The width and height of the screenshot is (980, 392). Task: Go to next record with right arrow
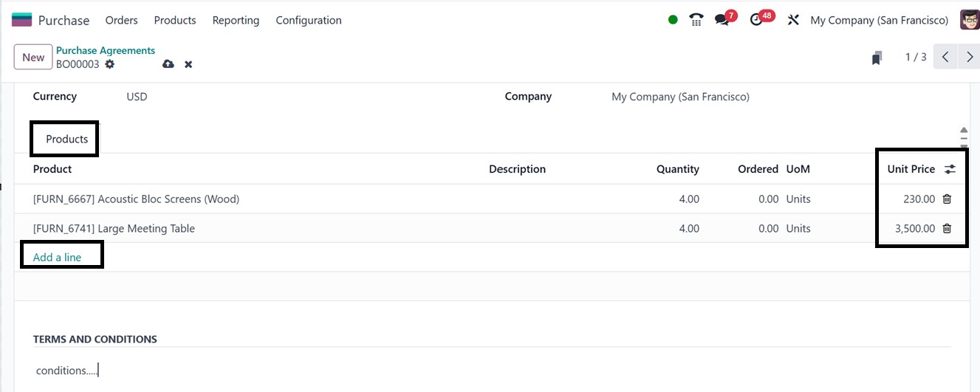point(969,58)
